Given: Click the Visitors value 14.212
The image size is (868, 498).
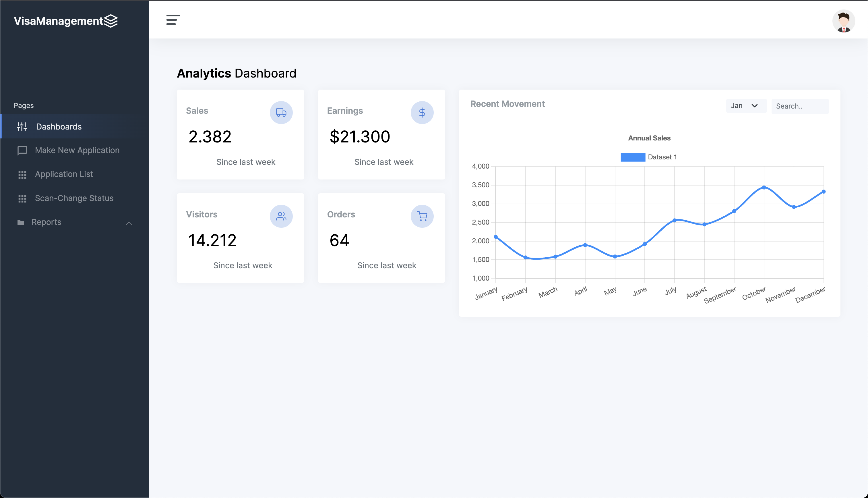Looking at the screenshot, I should click(212, 240).
